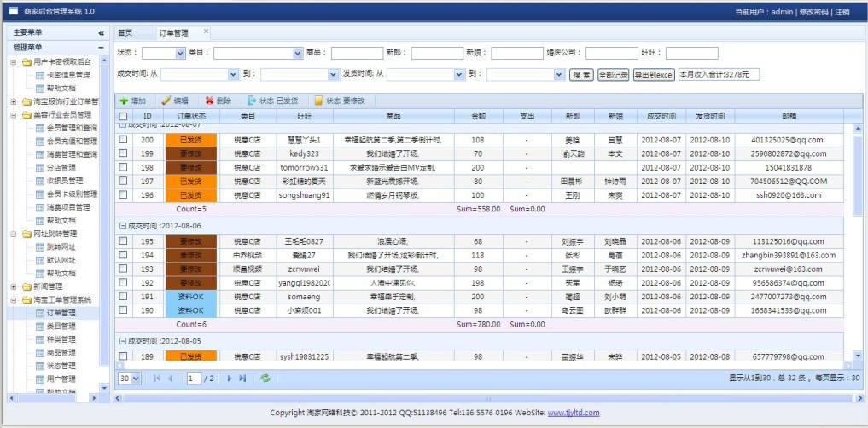Click the pencil 编辑 toolbar icon
The width and height of the screenshot is (868, 428).
click(166, 101)
